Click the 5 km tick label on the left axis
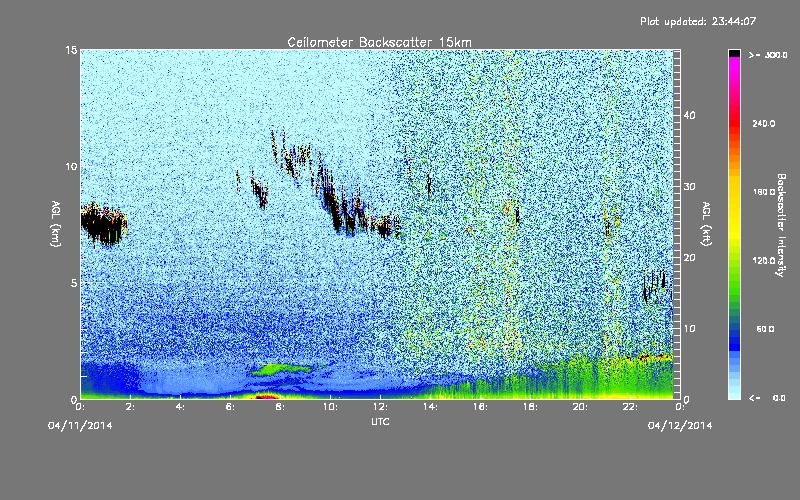 tap(74, 283)
